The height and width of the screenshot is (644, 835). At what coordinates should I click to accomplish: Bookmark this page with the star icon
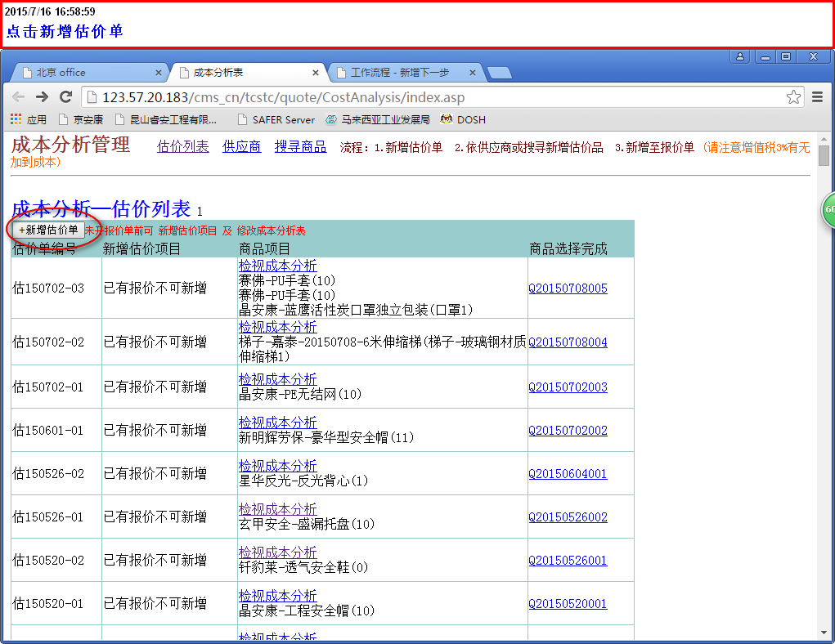tap(793, 97)
